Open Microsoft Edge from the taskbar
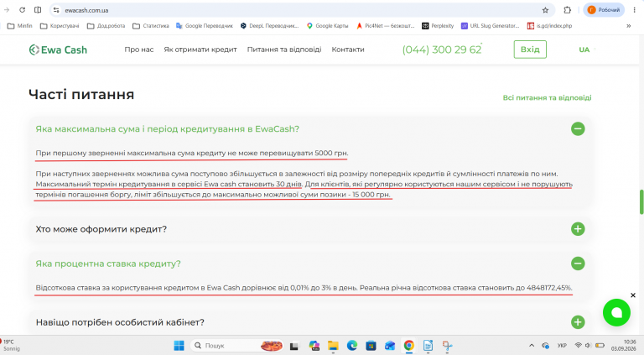644x355 pixels. (x=352, y=346)
